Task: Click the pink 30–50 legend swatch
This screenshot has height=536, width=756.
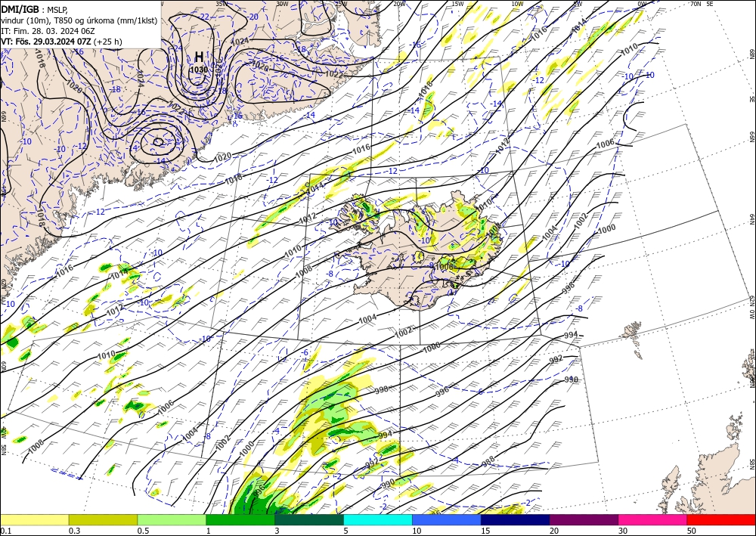Action: click(653, 519)
